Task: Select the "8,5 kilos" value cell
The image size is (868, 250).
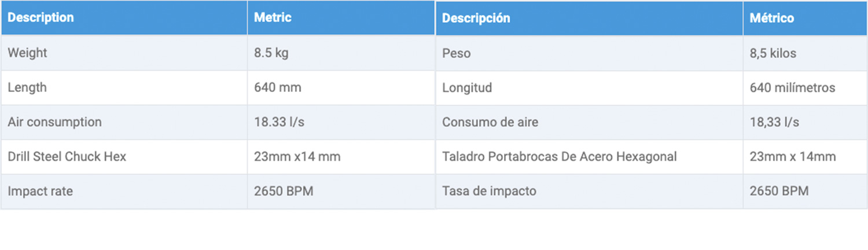Action: pos(773,54)
